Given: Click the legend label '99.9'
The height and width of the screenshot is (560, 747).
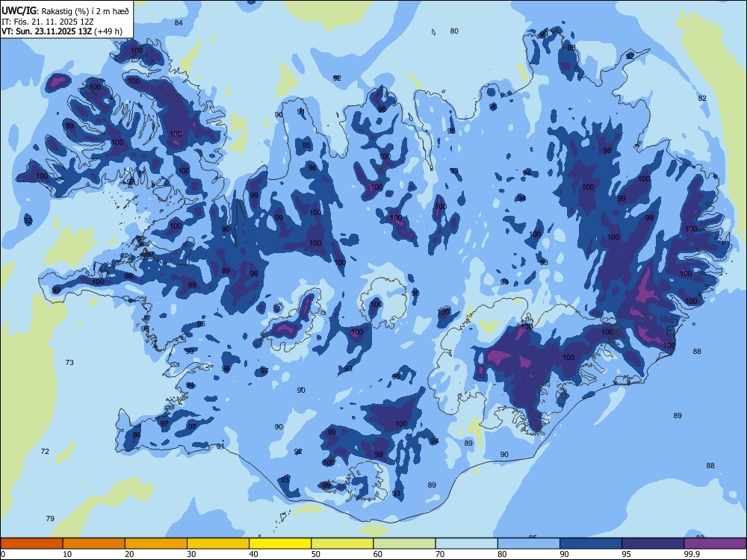Looking at the screenshot, I should 692,554.
